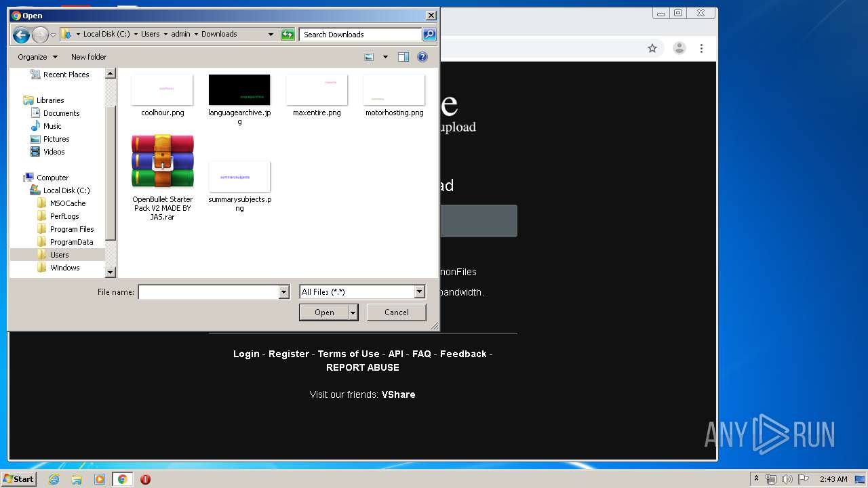
Task: Click the File name input field
Action: coord(209,292)
